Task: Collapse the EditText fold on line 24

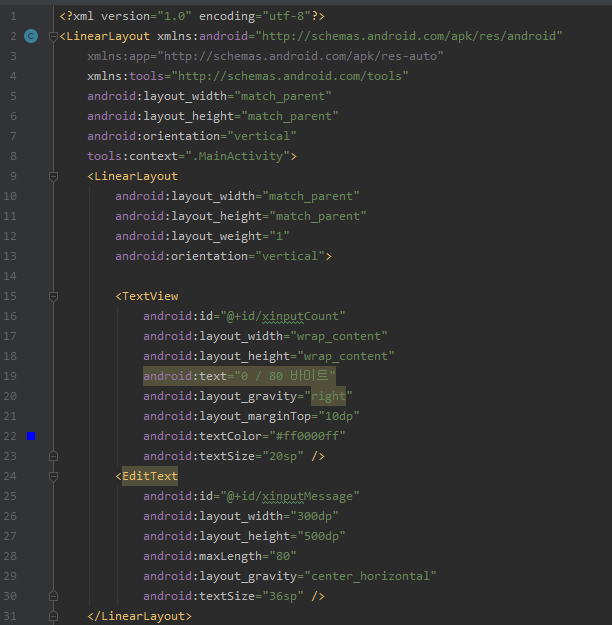Action: click(x=53, y=476)
